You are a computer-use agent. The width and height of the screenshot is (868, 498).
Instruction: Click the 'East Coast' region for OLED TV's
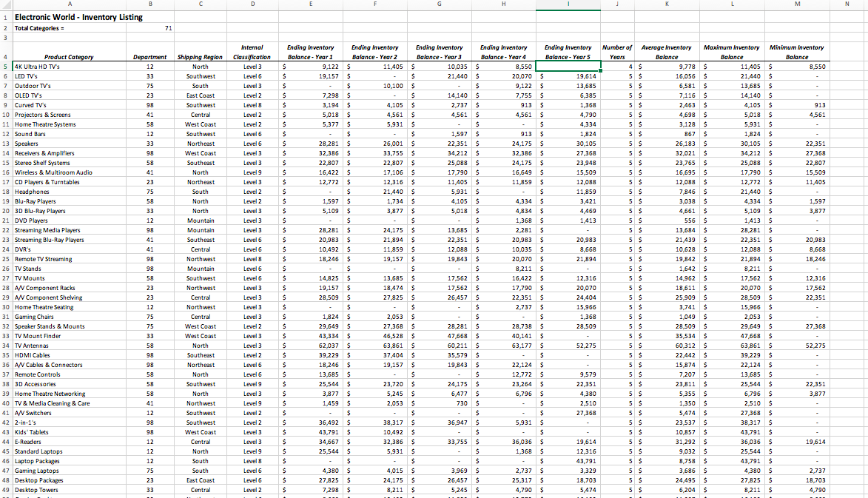click(201, 95)
